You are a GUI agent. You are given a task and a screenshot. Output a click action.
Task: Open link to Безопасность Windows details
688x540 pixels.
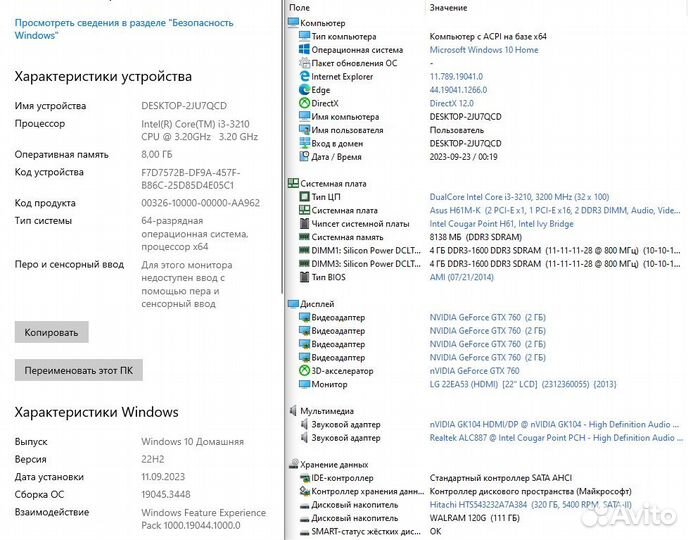coord(124,29)
